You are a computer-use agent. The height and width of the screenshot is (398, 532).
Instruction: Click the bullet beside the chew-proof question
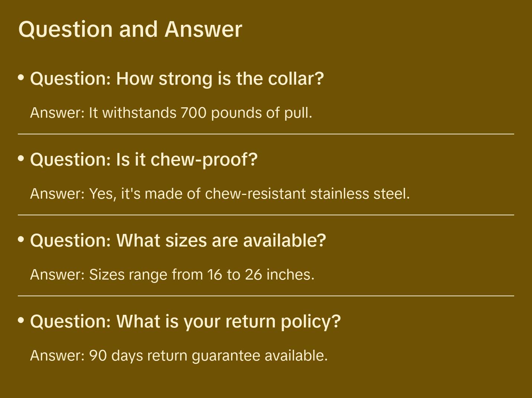click(21, 159)
